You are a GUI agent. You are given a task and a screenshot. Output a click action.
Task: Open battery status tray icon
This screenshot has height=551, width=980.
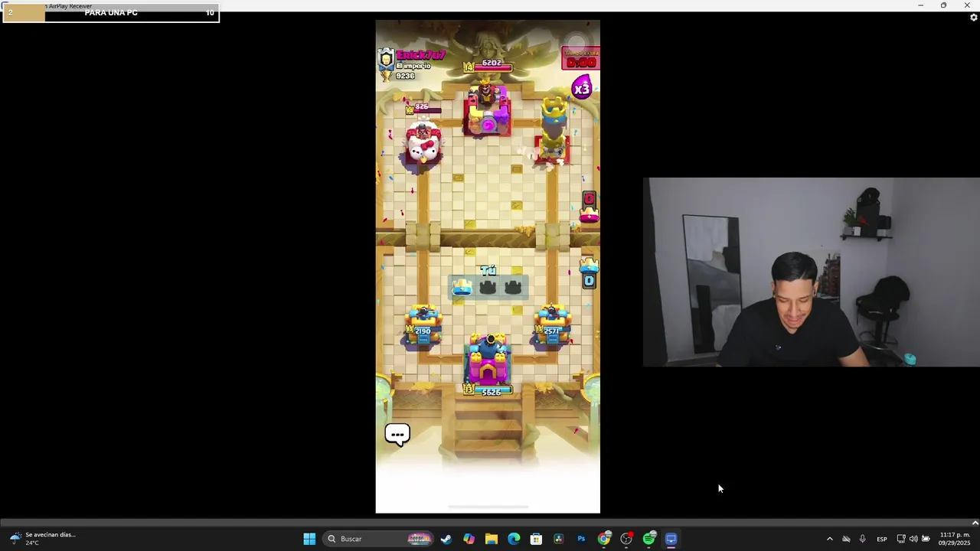coord(926,539)
